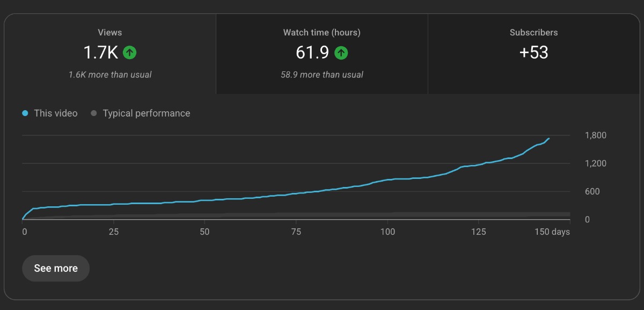Click the 600 y-axis label
This screenshot has height=310, width=644.
[592, 191]
